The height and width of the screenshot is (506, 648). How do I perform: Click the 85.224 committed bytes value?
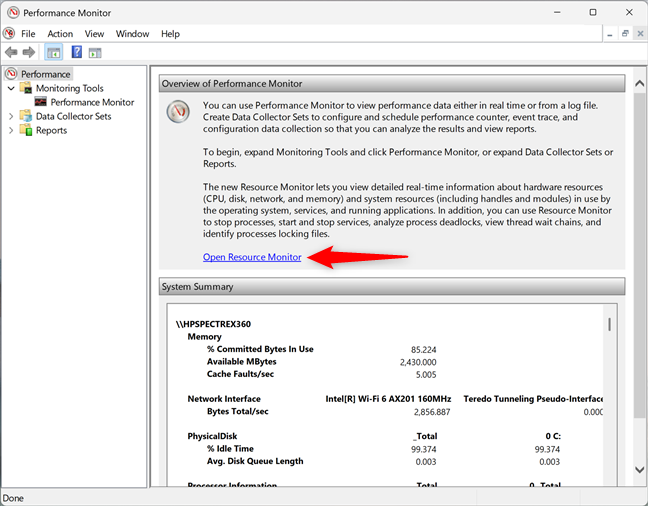424,350
